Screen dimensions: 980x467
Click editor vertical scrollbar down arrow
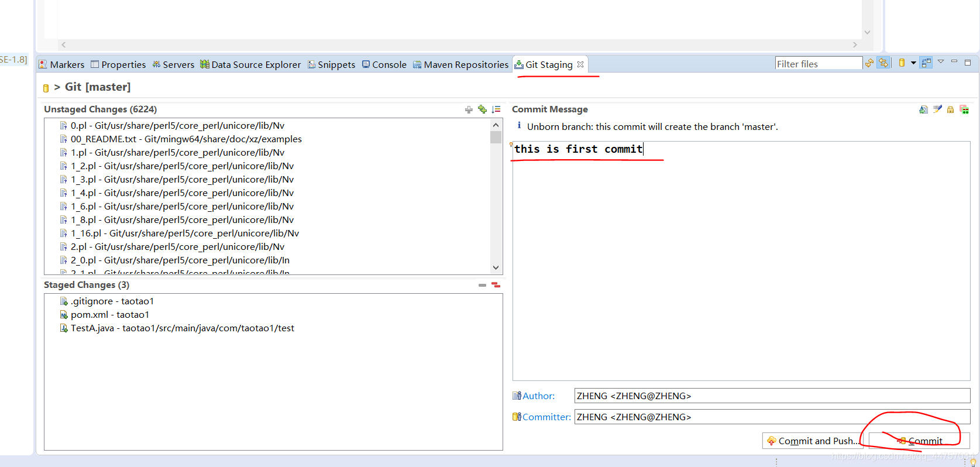pyautogui.click(x=868, y=32)
